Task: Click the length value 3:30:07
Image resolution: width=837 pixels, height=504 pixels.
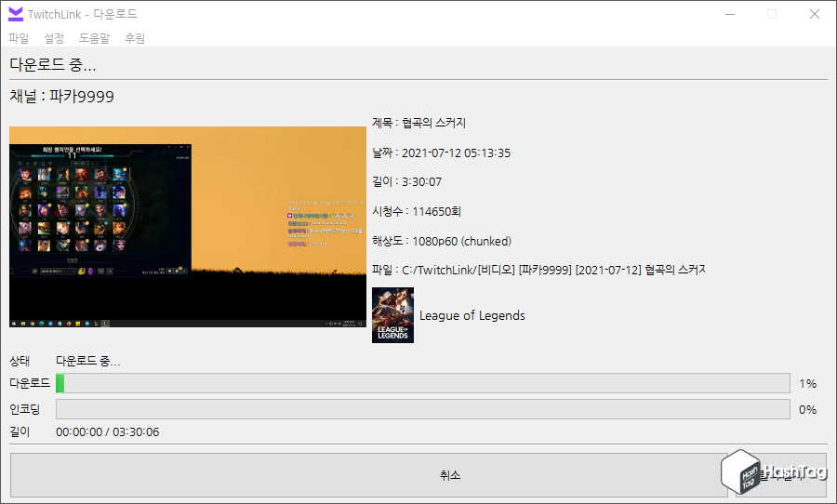Action: click(x=421, y=182)
